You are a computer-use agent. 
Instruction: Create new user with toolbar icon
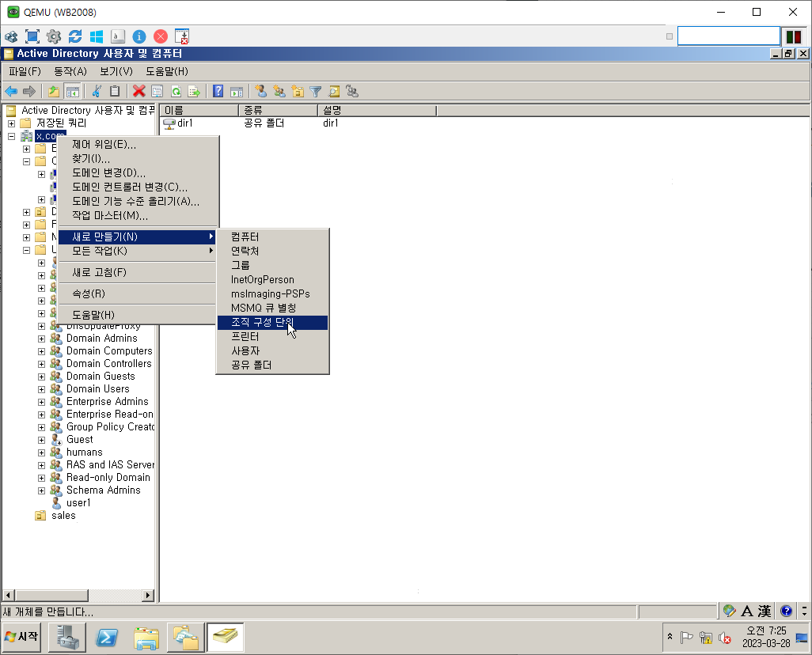click(261, 92)
